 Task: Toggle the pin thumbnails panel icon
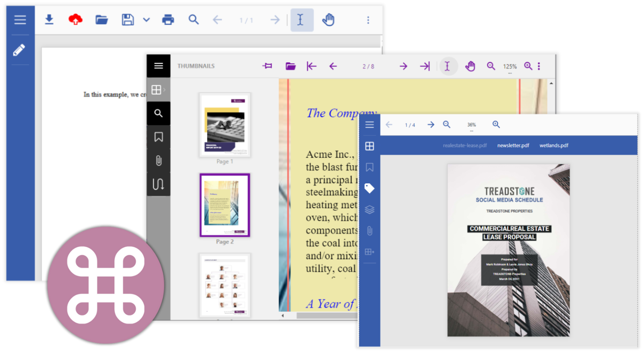[267, 66]
